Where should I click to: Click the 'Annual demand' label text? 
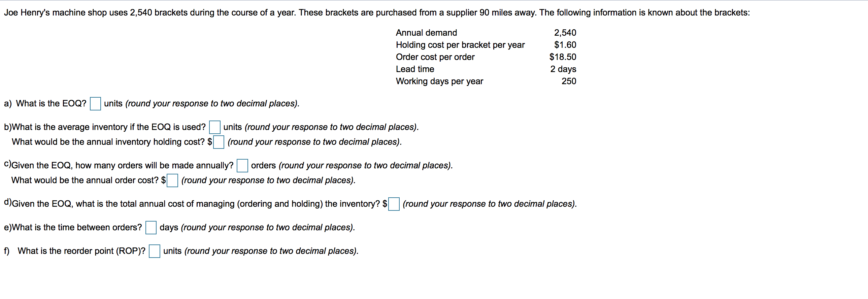(426, 33)
